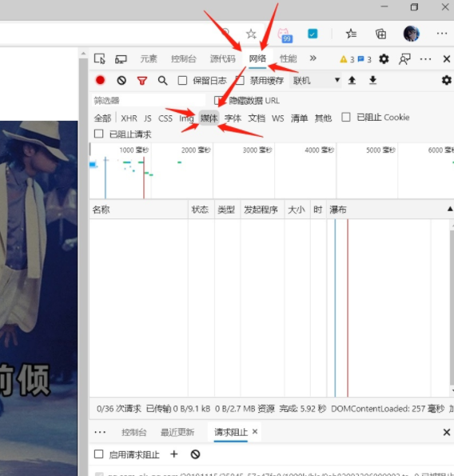The height and width of the screenshot is (476, 454).
Task: Open the browser profile avatar
Action: pyautogui.click(x=412, y=34)
